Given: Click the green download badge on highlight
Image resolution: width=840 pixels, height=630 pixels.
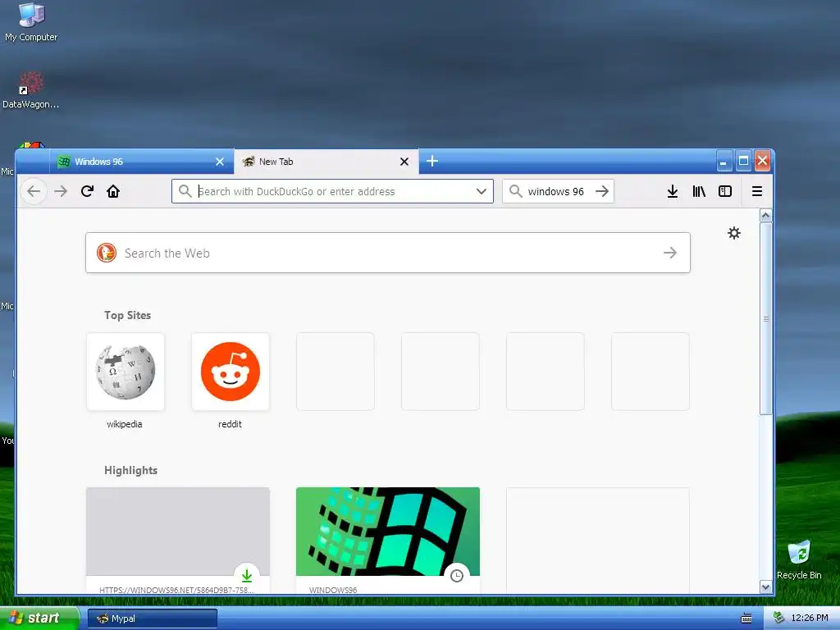Looking at the screenshot, I should coord(246,576).
